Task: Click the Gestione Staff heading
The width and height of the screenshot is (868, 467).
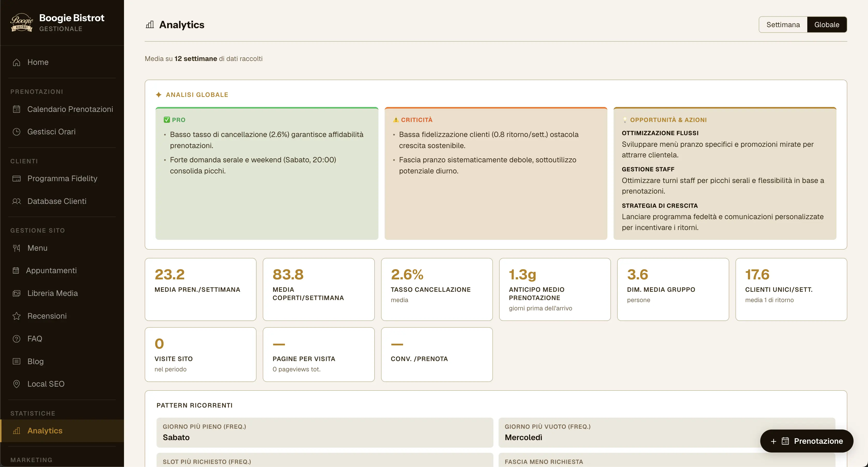Action: coord(648,169)
